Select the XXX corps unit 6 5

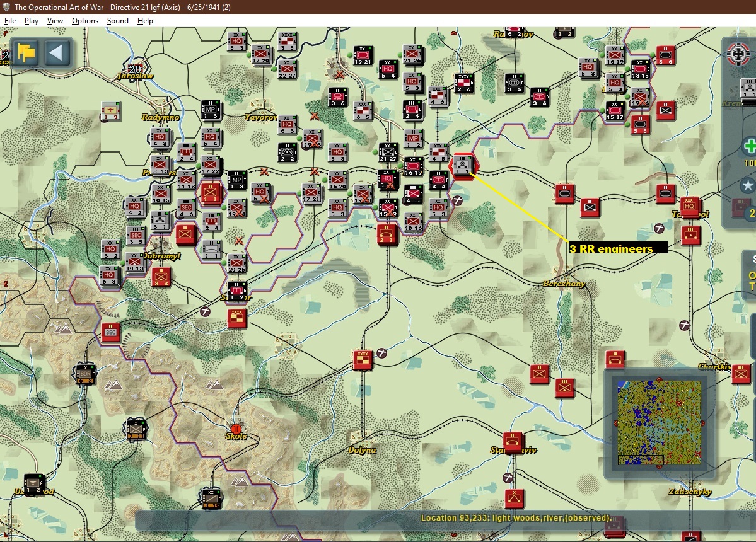click(x=363, y=111)
